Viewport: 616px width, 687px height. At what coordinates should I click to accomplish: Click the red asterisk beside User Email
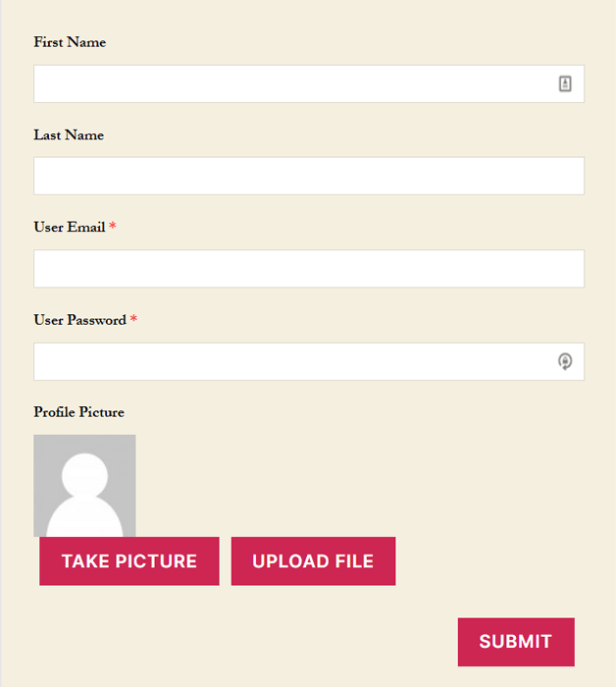113,226
